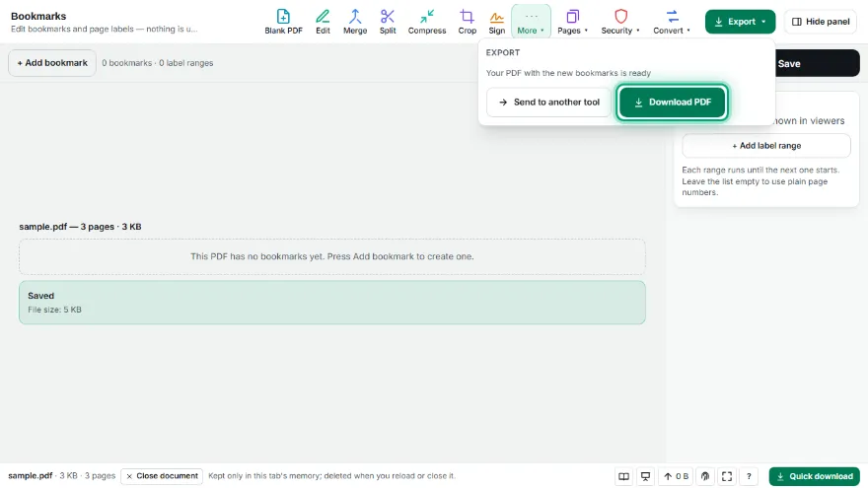Select the Edit tool icon

point(323,22)
